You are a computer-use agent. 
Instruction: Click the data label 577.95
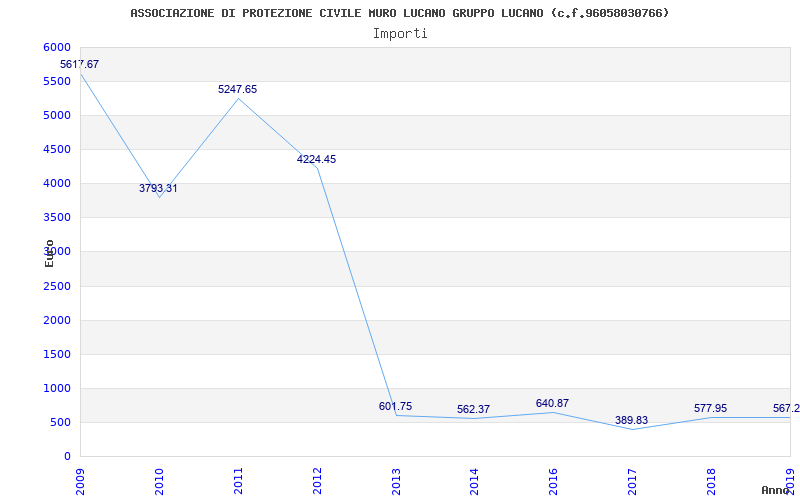tap(710, 409)
